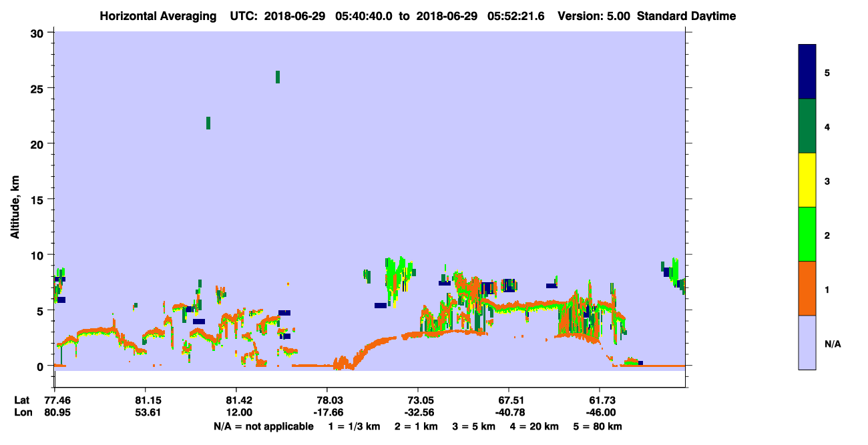Click the lavender N/A colorbar segment

807,342
